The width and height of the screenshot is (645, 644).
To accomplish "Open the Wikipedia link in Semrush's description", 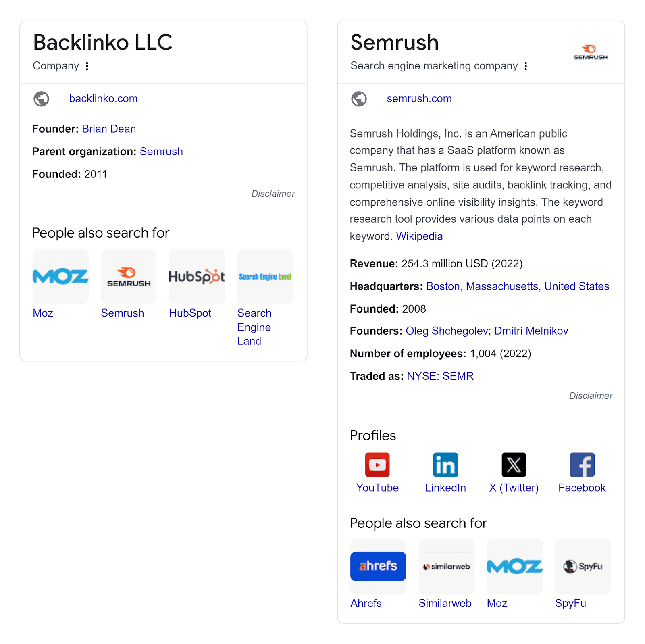I will click(x=419, y=236).
